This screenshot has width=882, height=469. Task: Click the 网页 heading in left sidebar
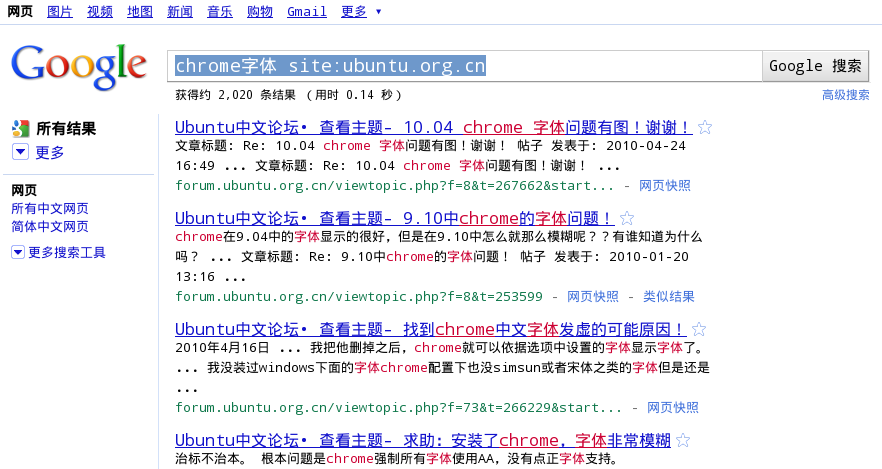24,191
